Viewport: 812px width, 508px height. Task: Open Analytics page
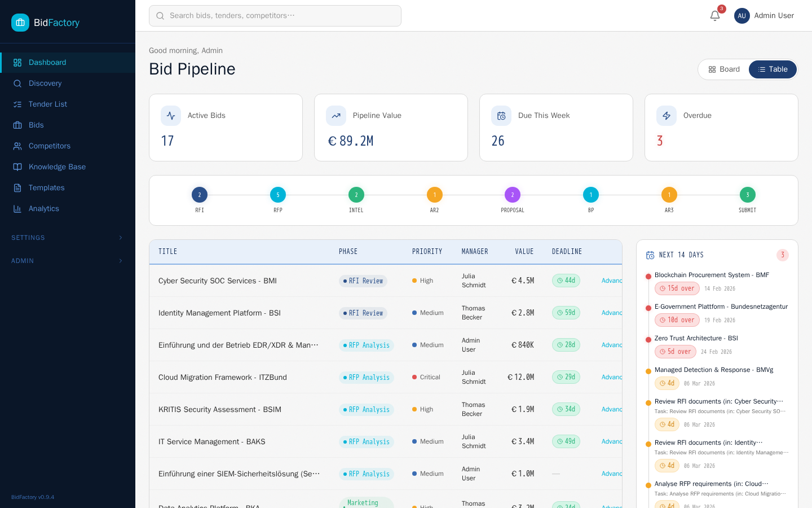point(68,209)
